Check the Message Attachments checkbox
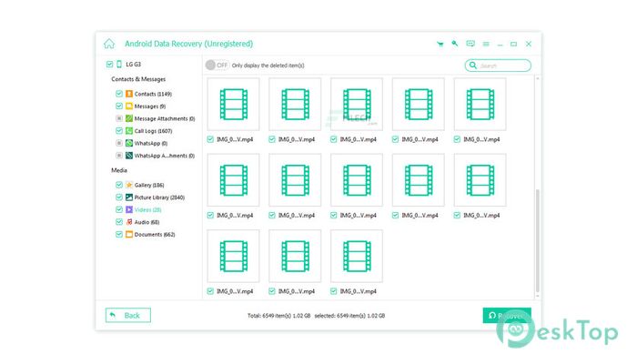Viewport: 637px width, 364px height. pos(119,118)
